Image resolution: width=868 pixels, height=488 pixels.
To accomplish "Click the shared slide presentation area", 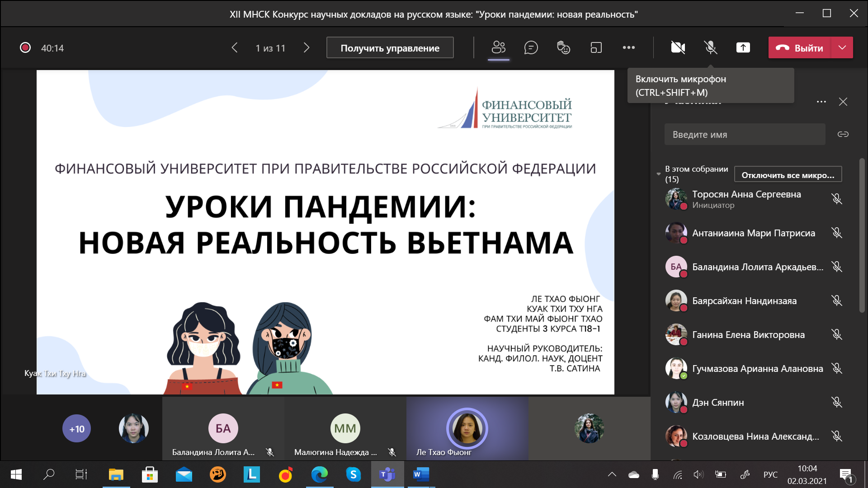I will point(325,232).
